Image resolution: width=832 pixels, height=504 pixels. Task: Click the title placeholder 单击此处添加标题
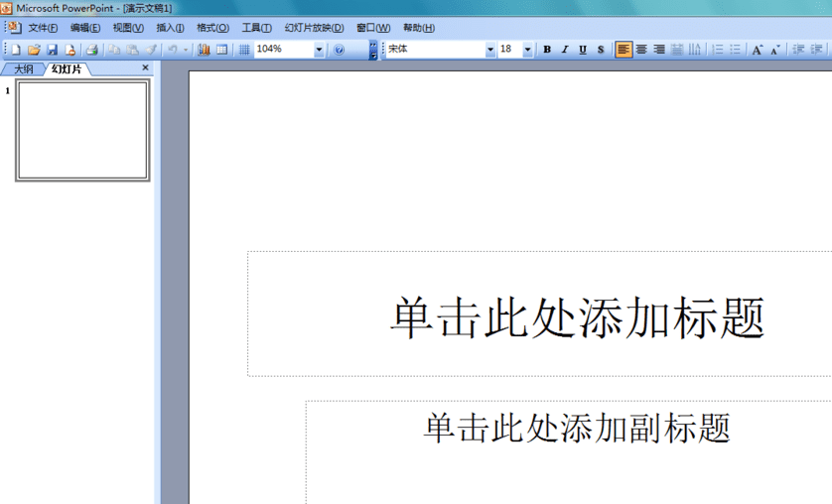[577, 317]
